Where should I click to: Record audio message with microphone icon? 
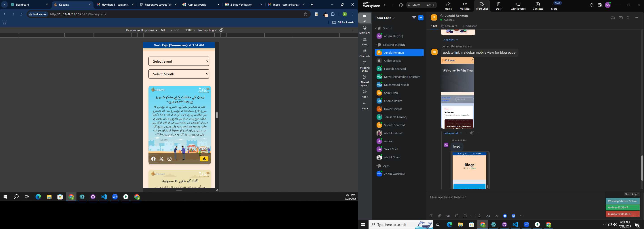479,216
